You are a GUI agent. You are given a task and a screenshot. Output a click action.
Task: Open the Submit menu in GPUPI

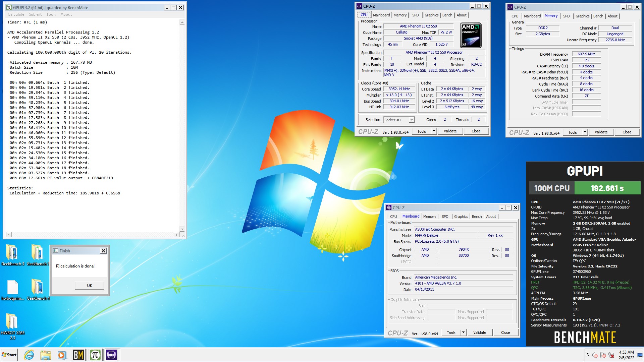(x=35, y=14)
